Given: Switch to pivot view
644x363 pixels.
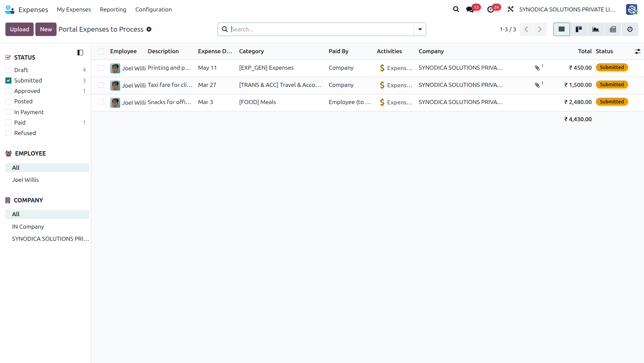Looking at the screenshot, I should click(613, 29).
